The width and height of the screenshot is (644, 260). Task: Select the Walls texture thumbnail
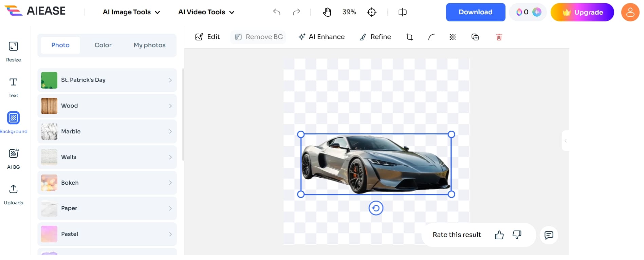[x=49, y=157]
